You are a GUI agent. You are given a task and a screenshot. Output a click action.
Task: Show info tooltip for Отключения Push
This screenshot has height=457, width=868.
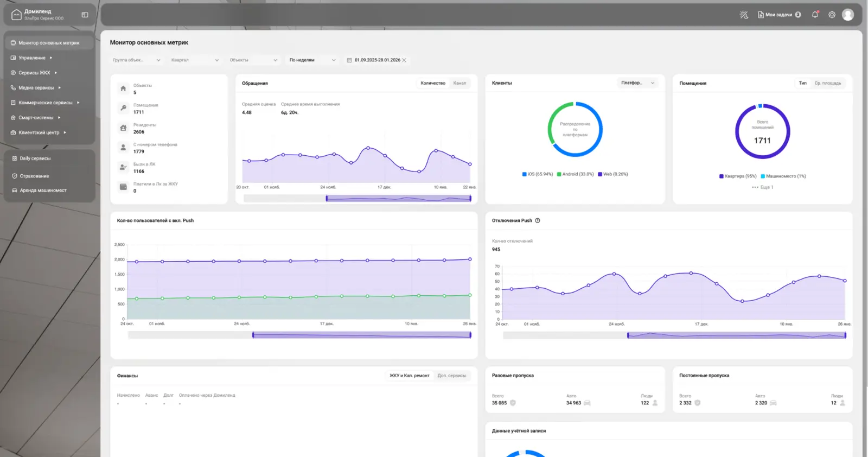pos(538,220)
